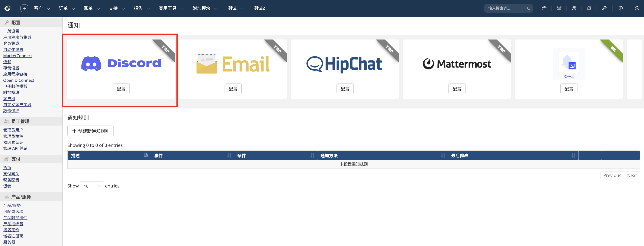Click the plus quick-add icon in the top bar

coord(24,8)
